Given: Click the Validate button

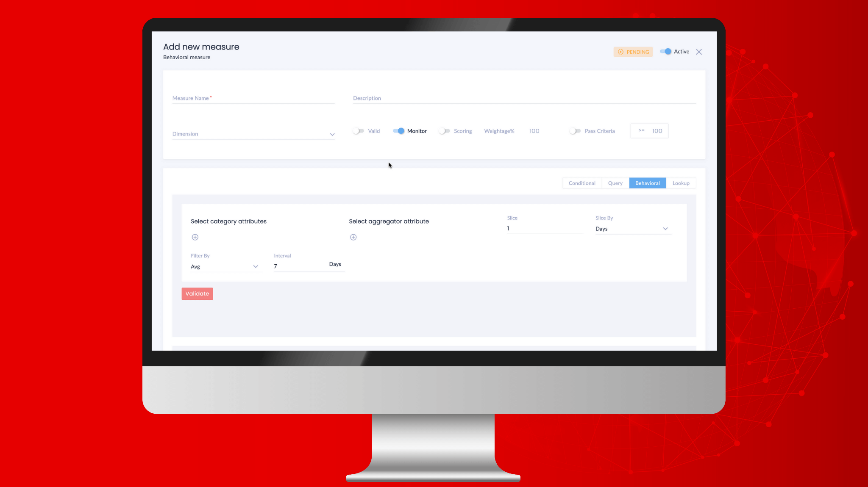Looking at the screenshot, I should tap(197, 293).
